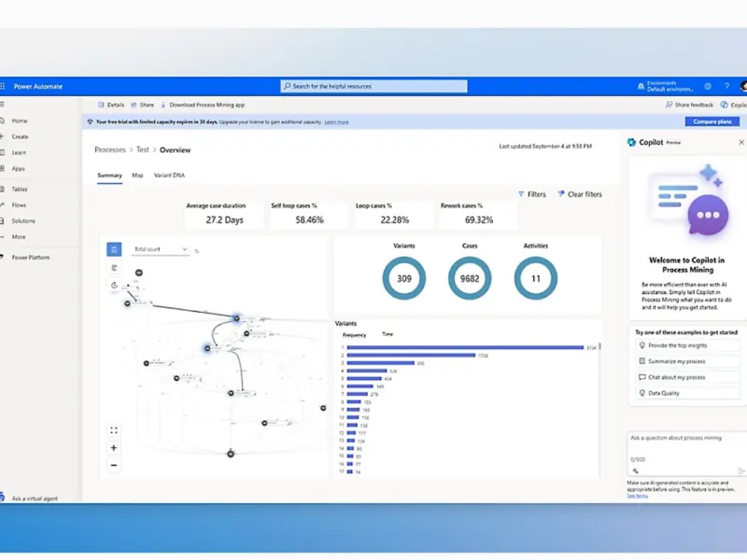Switch to the Variant DNA tab
747x560 pixels.
click(x=169, y=175)
